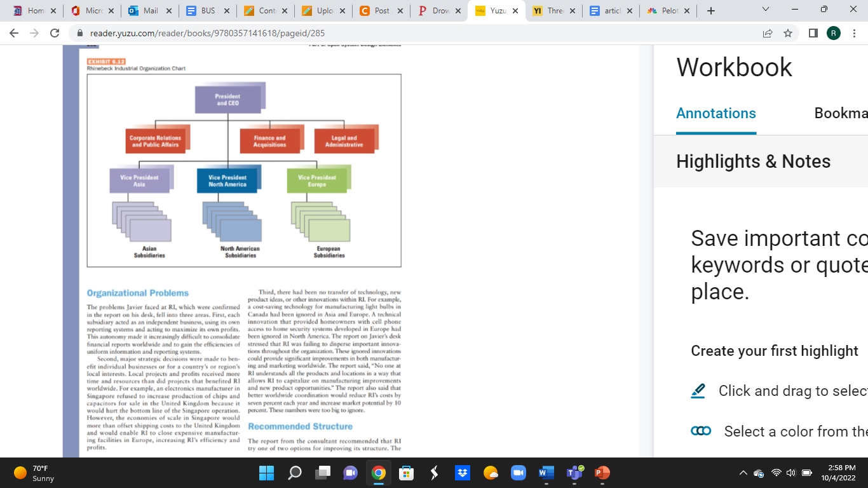The width and height of the screenshot is (868, 488).
Task: Click the President and CEO box
Action: pyautogui.click(x=227, y=100)
